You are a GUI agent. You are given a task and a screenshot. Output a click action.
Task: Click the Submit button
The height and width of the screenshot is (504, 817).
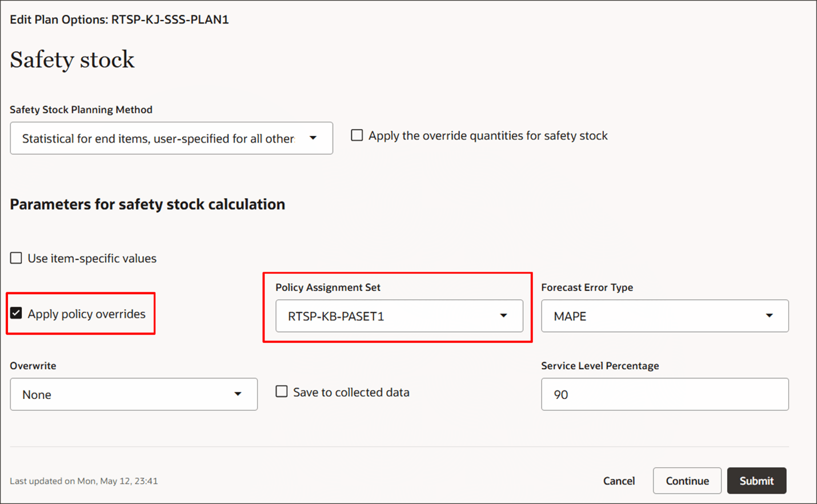point(756,481)
